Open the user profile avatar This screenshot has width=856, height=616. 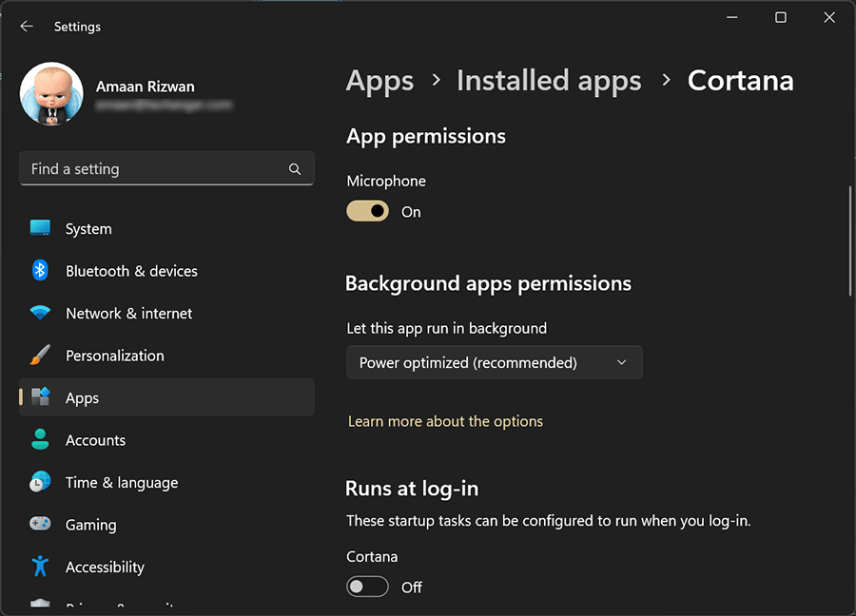51,93
